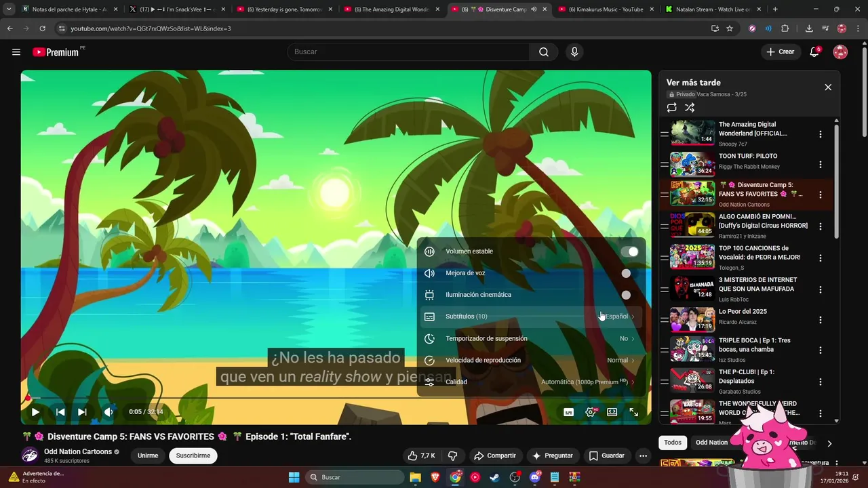Click the video progress bar
The width and height of the screenshot is (868, 488).
pos(336,398)
